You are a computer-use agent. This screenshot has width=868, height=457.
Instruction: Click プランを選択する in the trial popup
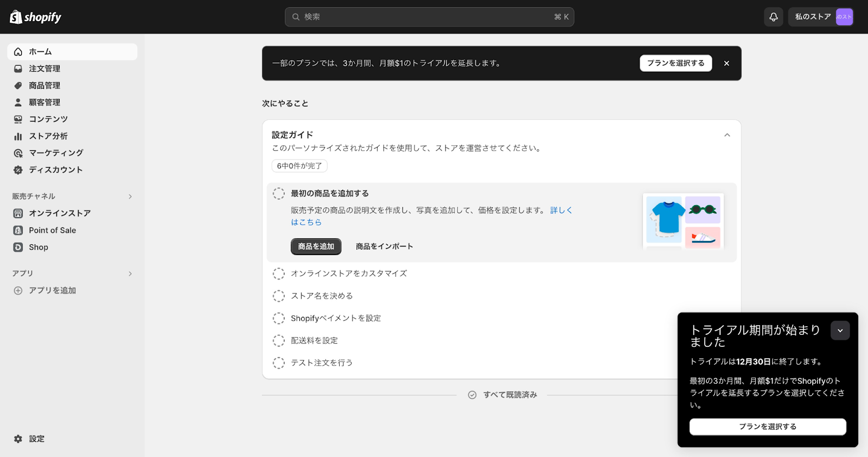(768, 427)
